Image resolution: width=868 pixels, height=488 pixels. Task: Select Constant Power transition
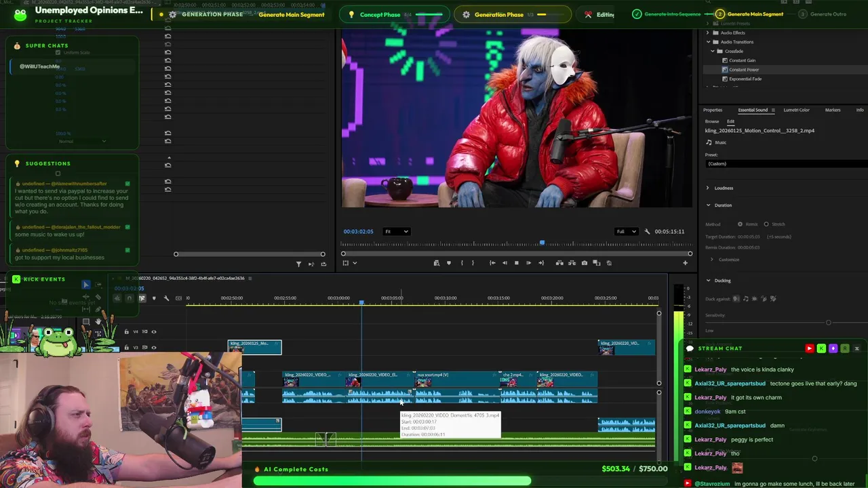click(744, 69)
